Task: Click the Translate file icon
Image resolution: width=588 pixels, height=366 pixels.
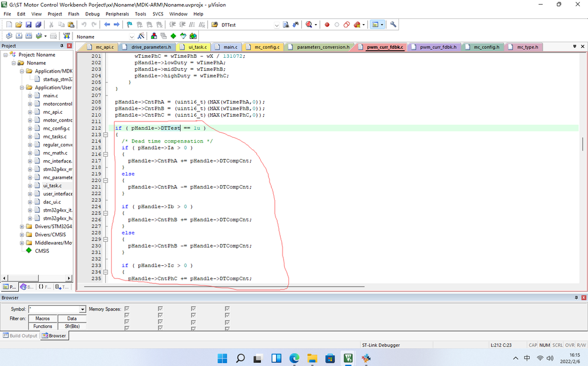Action: coord(9,36)
